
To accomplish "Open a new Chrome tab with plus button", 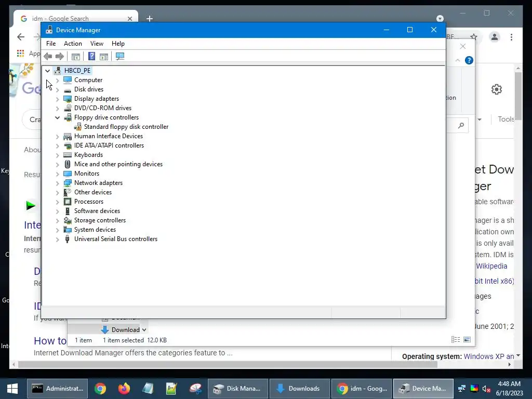I will click(x=149, y=19).
